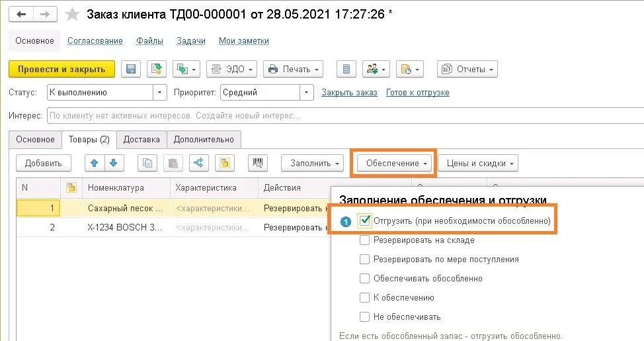Add order to favorites with star icon
Viewport: 644px width, 341px height.
(x=72, y=15)
